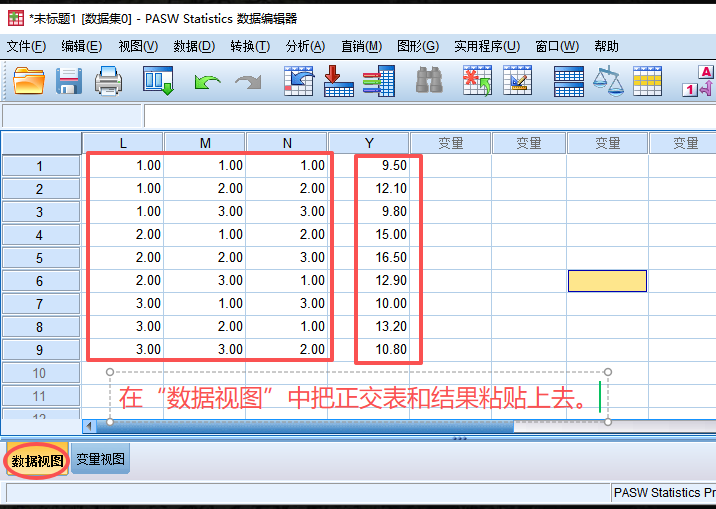Click the Save floppy disk icon
This screenshot has height=509, width=716.
[x=68, y=81]
